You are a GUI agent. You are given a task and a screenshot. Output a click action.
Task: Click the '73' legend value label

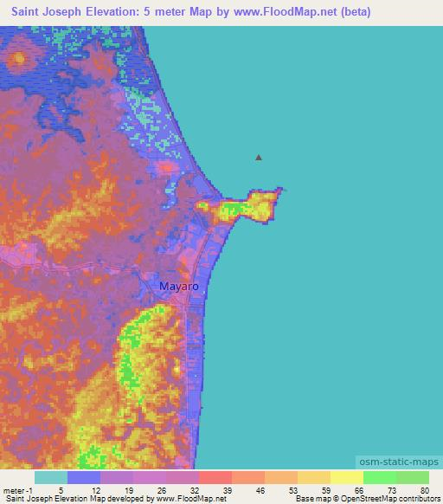pyautogui.click(x=392, y=490)
